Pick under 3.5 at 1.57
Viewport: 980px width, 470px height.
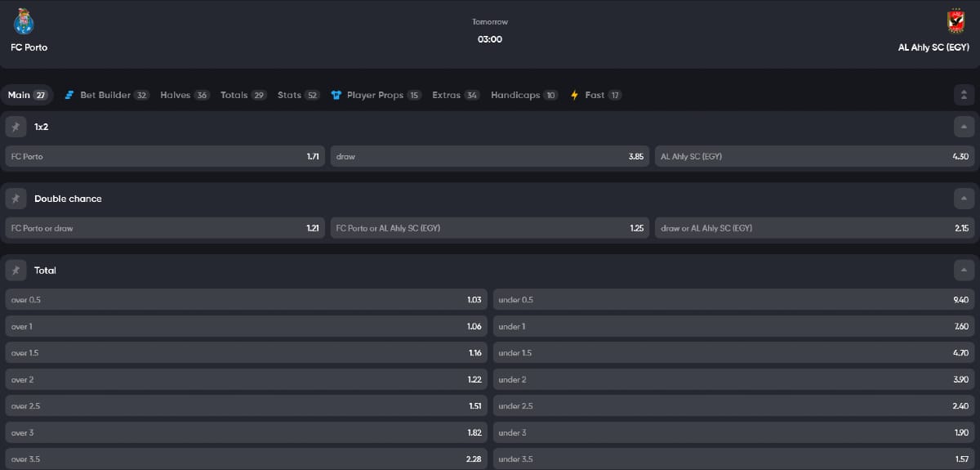point(734,459)
